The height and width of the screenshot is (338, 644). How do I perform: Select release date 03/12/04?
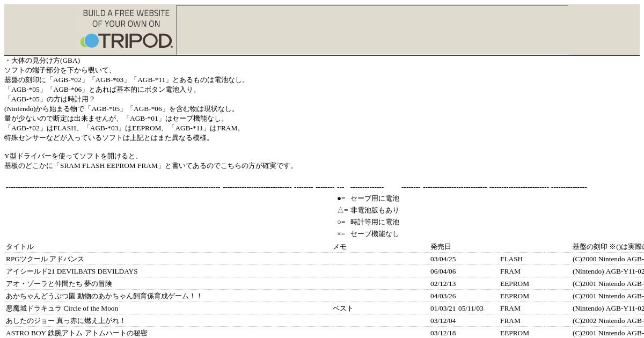(x=443, y=321)
